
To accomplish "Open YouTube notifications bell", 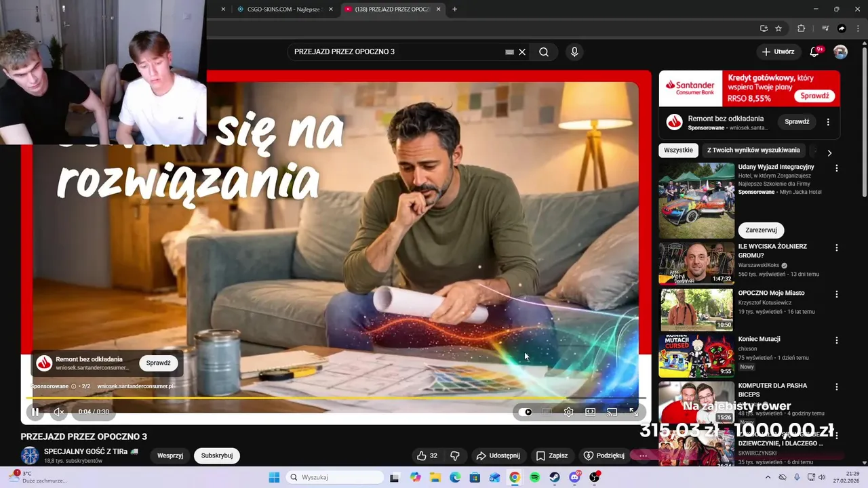I will [815, 52].
